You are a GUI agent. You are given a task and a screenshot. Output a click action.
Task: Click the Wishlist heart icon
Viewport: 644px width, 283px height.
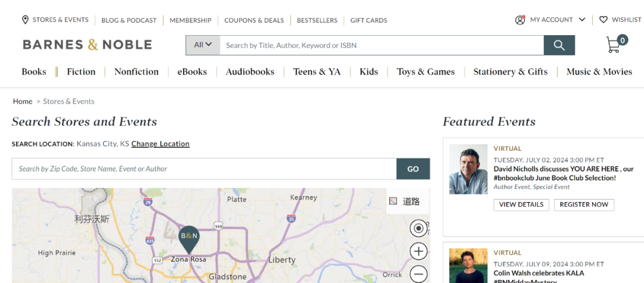point(603,20)
